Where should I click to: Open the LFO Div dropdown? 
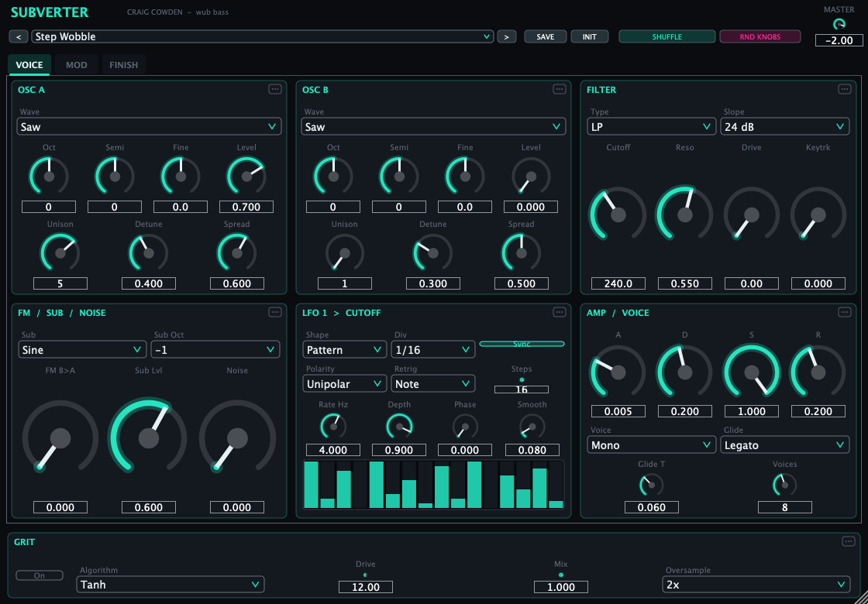pos(433,349)
